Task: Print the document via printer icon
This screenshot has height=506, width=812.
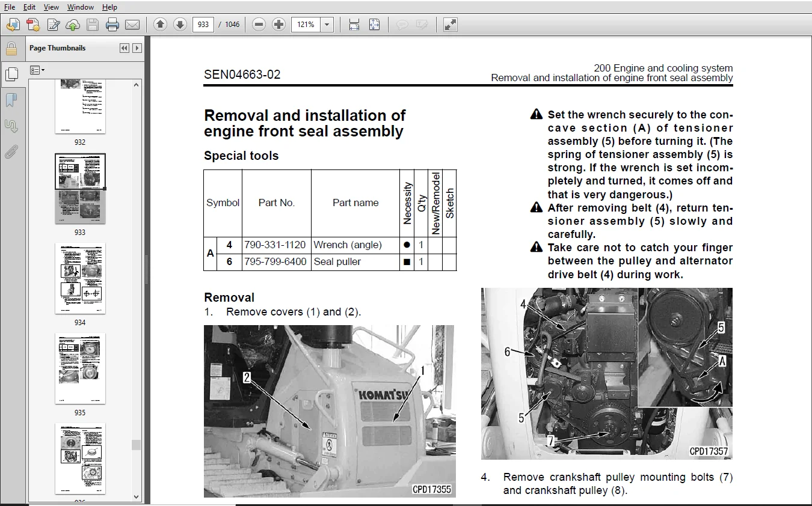Action: pyautogui.click(x=112, y=25)
